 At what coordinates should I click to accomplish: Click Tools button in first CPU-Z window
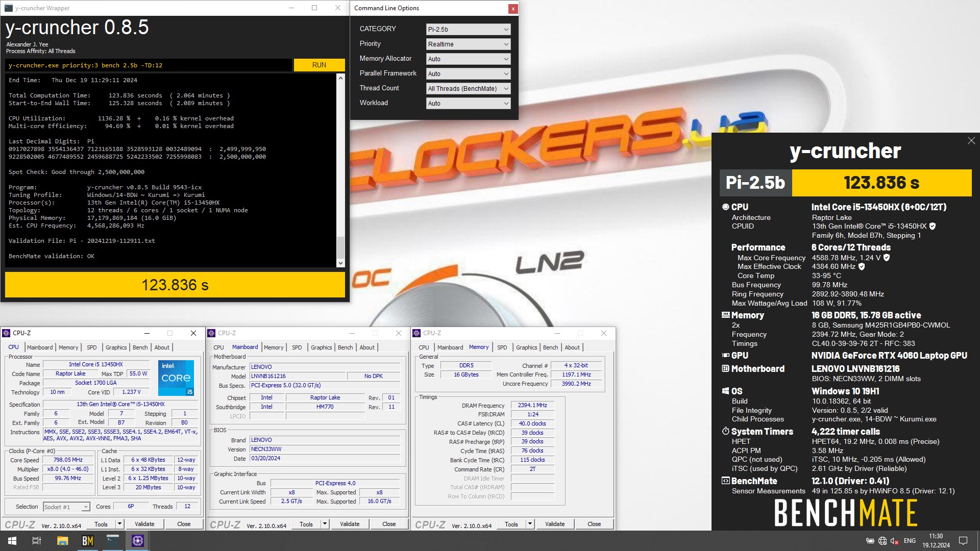101,524
